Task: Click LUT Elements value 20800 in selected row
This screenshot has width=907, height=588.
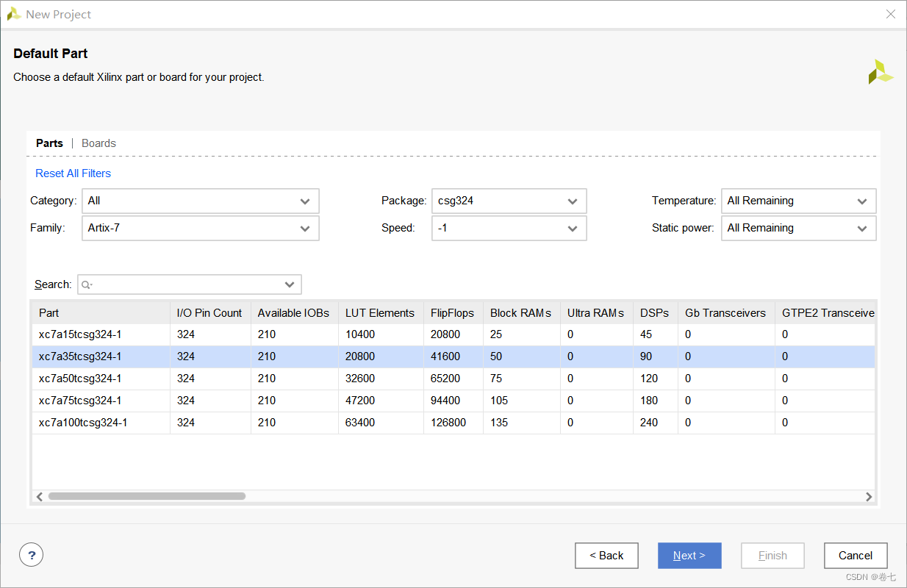Action: pyautogui.click(x=360, y=356)
